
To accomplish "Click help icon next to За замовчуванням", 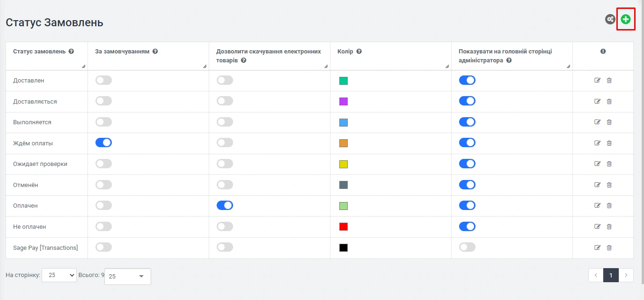I will pos(155,52).
